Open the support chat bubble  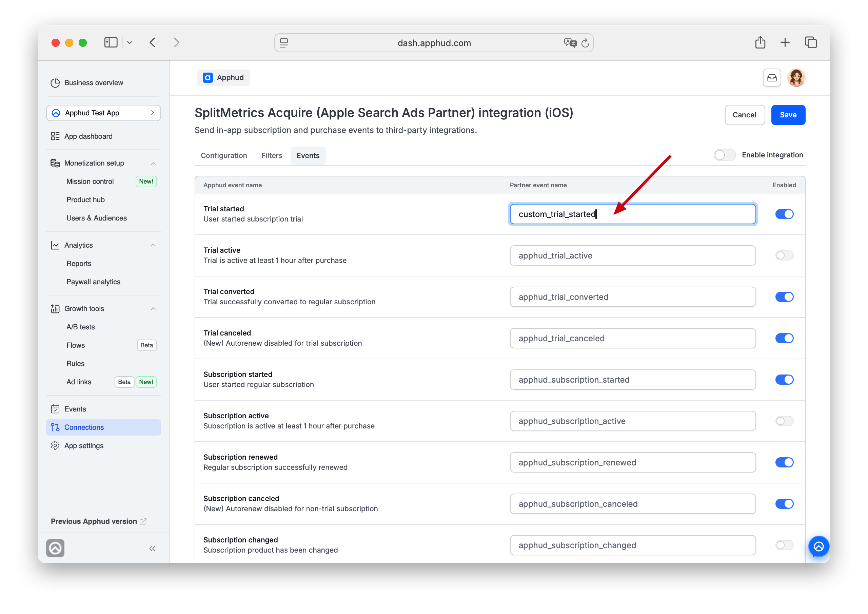click(819, 546)
